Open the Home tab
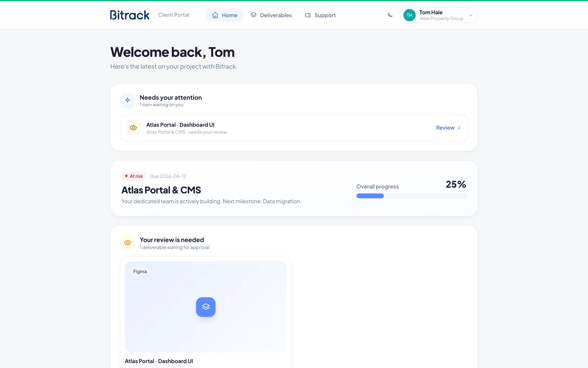 (x=225, y=15)
